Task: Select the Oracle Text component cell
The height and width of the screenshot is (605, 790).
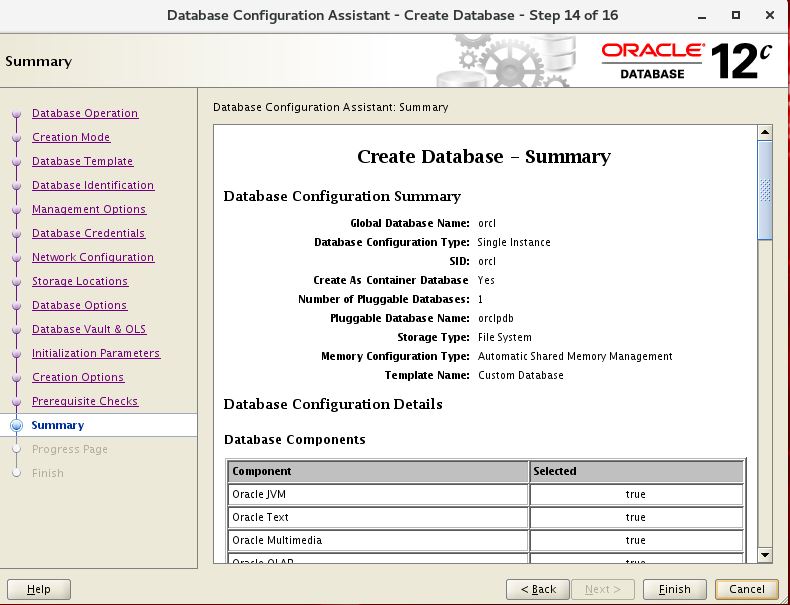Action: (x=378, y=517)
